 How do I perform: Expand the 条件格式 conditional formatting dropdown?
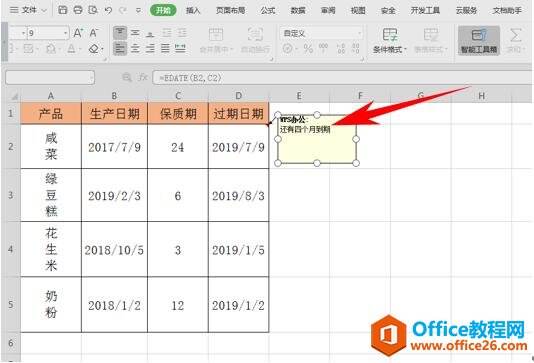coord(390,41)
